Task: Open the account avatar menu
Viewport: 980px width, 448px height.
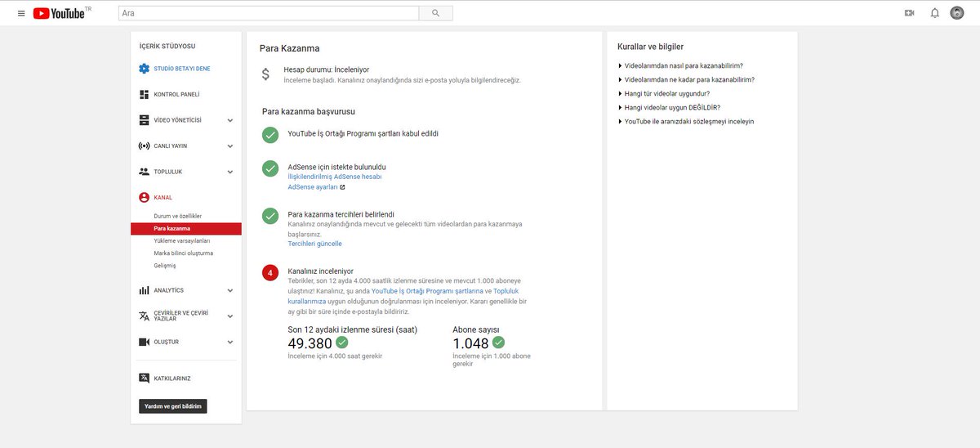Action: 957,13
